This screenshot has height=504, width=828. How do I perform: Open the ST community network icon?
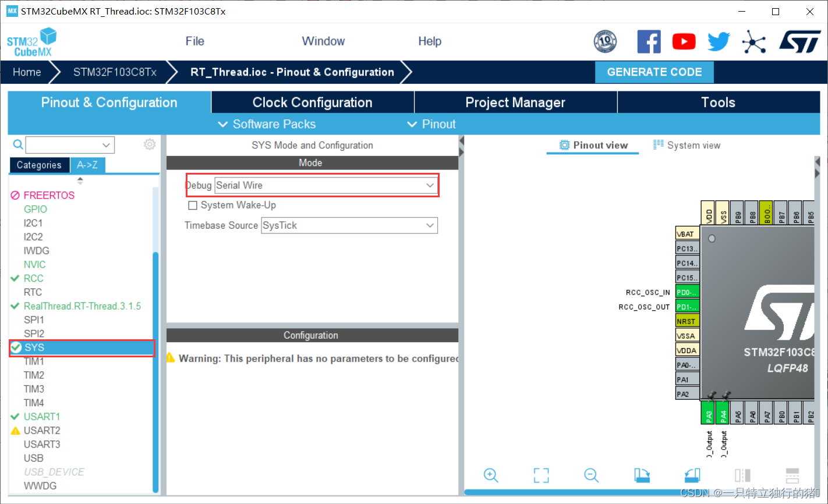coord(754,41)
